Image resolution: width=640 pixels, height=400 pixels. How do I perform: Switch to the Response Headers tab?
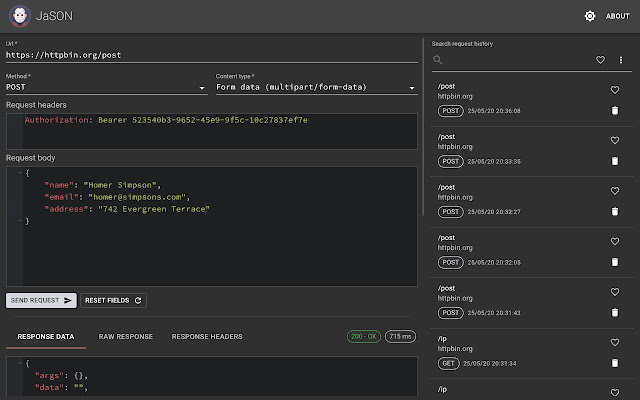(x=207, y=337)
